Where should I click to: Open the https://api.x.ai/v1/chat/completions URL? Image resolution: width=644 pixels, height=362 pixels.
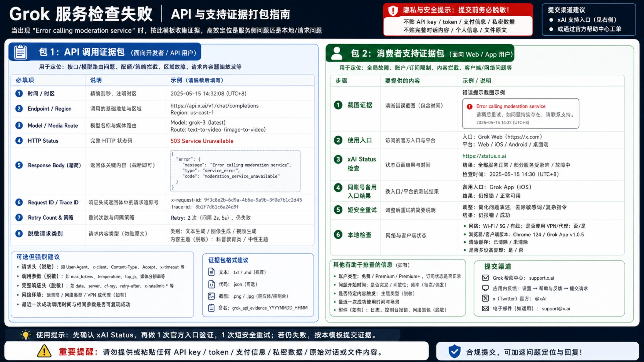pos(214,106)
